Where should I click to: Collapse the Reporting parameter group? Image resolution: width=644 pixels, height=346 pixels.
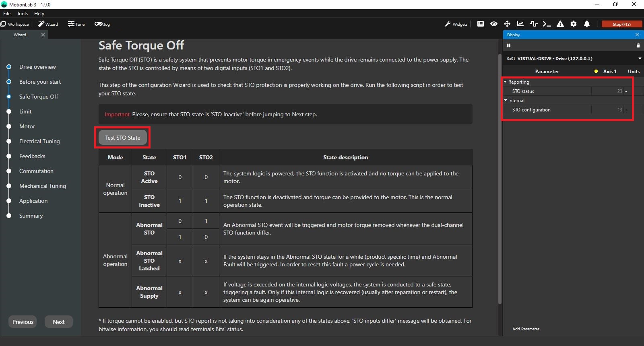(506, 82)
